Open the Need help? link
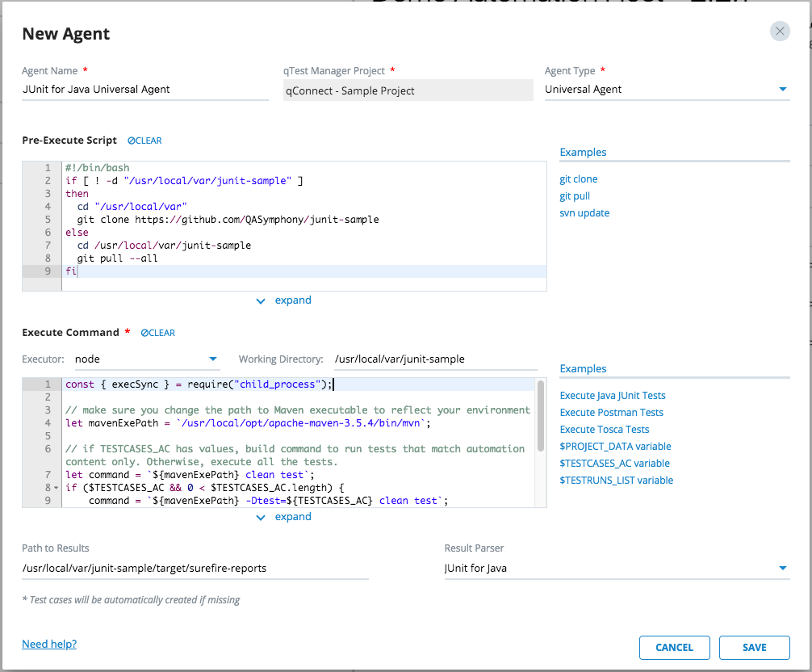 click(49, 644)
